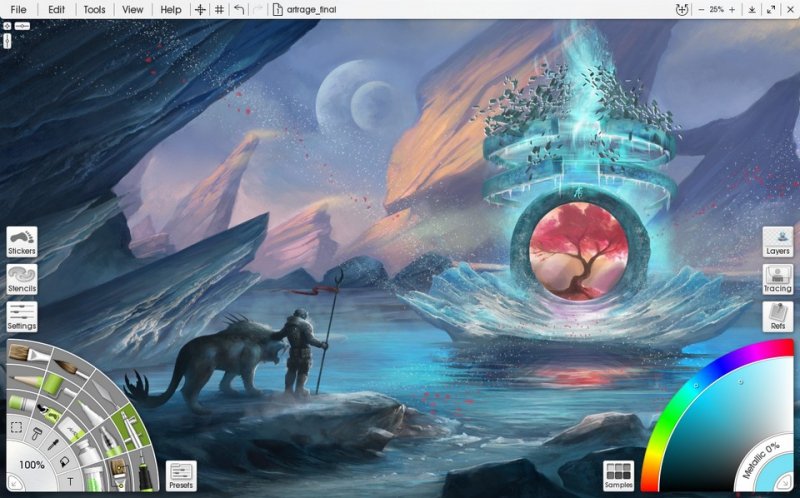Image resolution: width=800 pixels, height=498 pixels.
Task: Open the Stickers panel
Action: tap(22, 241)
